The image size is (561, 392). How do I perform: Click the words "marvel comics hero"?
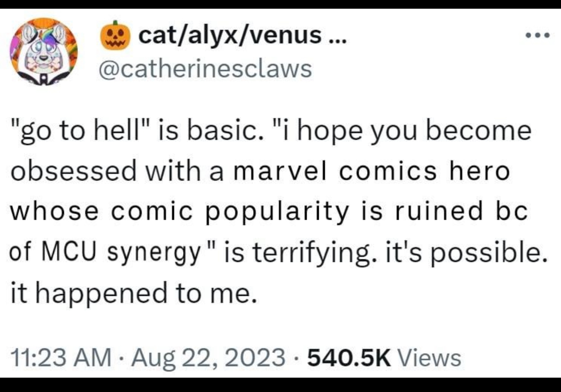click(372, 171)
